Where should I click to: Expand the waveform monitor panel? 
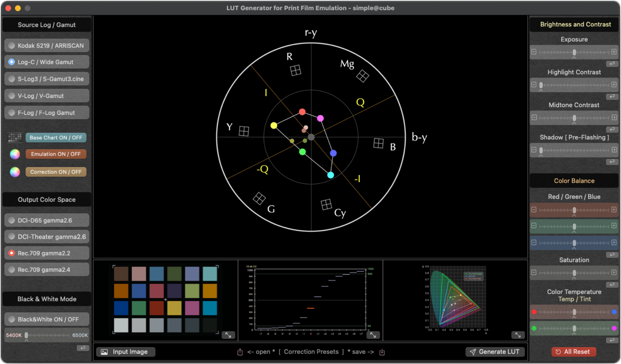pos(373,335)
